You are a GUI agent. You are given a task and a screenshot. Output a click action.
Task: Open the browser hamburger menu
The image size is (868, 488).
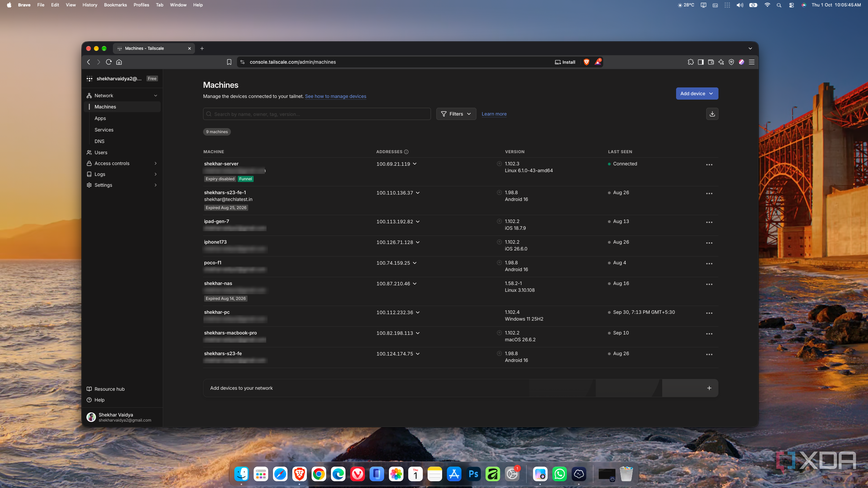pyautogui.click(x=752, y=62)
